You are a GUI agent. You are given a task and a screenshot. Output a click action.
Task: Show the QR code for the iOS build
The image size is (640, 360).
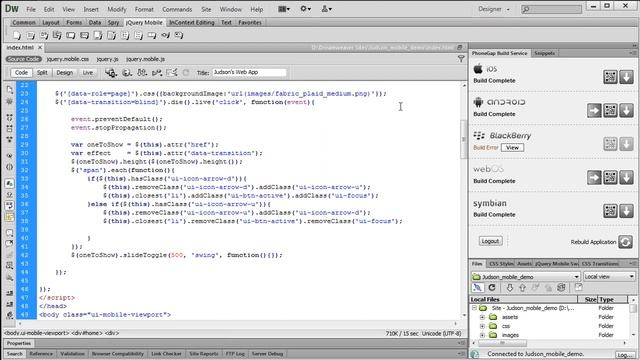(610, 77)
